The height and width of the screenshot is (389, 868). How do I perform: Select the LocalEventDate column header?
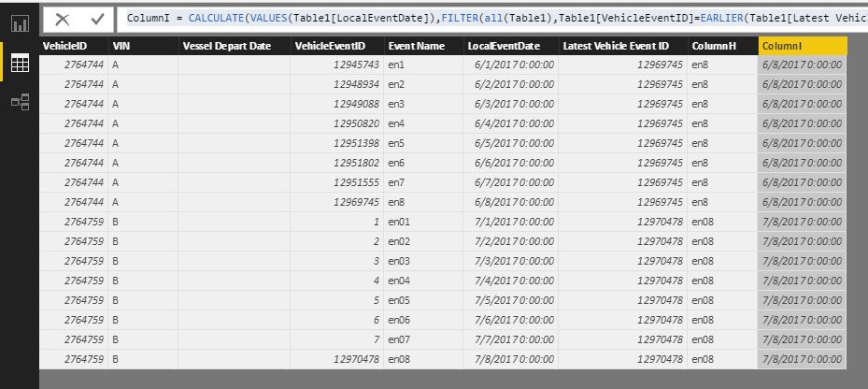click(x=511, y=46)
